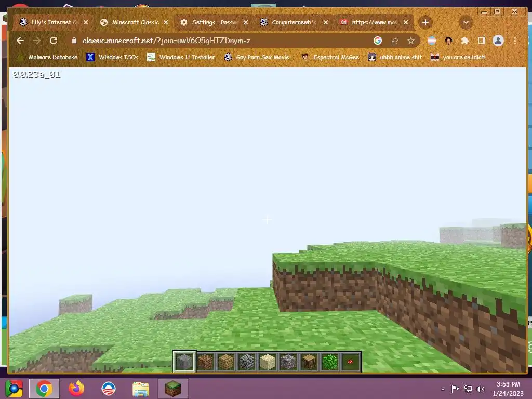Viewport: 532px width, 399px height.
Task: Open the Action Center flag icon
Action: tap(455, 389)
